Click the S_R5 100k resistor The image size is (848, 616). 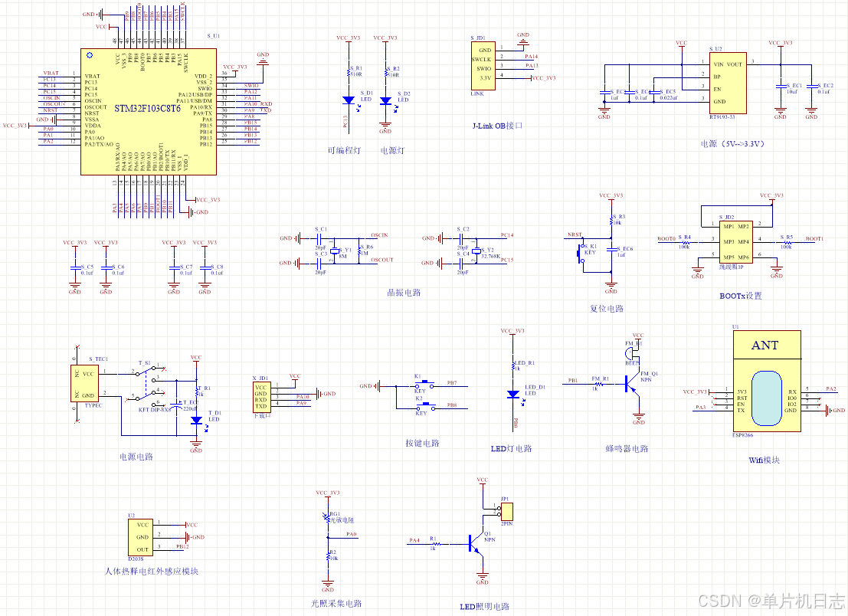[x=786, y=243]
